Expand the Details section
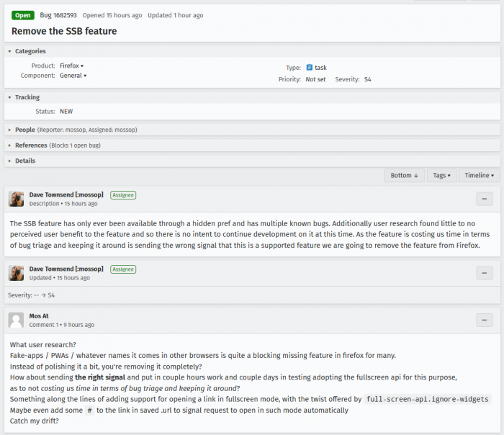Screen dimensions: 504x435 point(25,161)
